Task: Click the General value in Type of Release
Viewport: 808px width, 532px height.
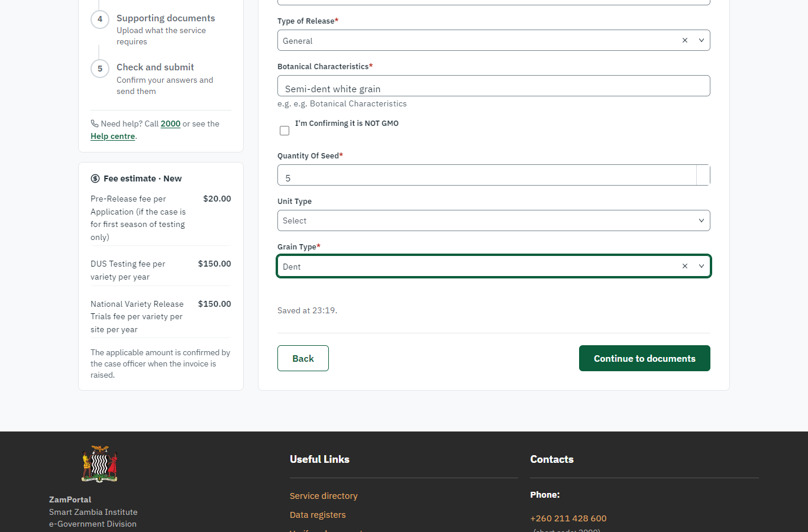Action: (298, 41)
